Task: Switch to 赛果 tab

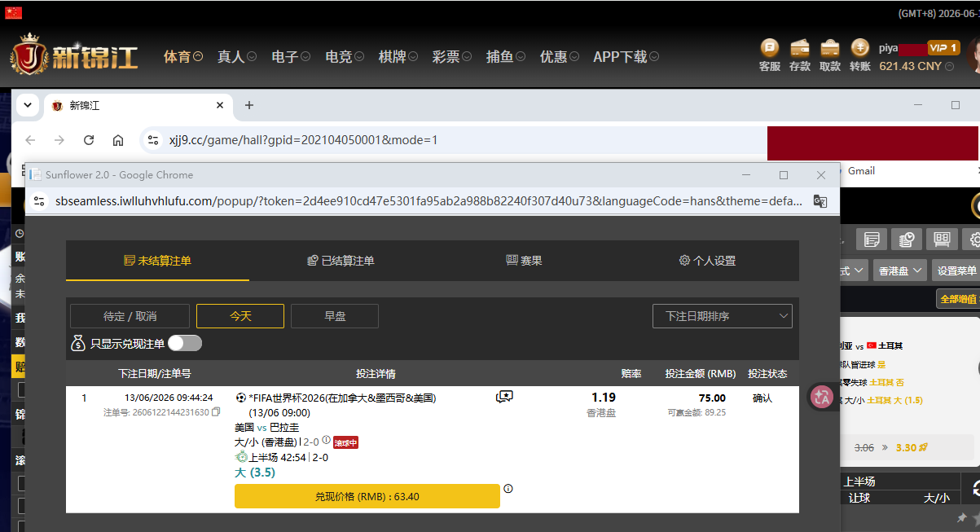Action: click(x=524, y=261)
